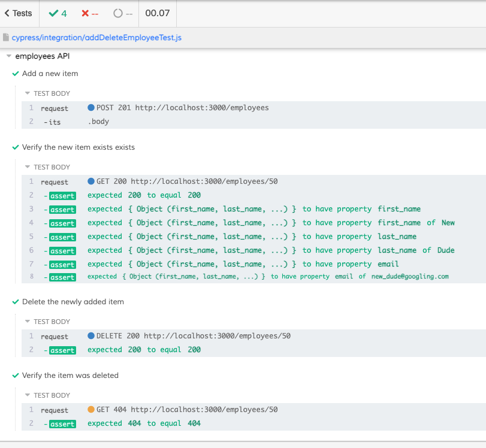Click the file icon beside the spec path
The width and height of the screenshot is (486, 448).
coord(6,38)
